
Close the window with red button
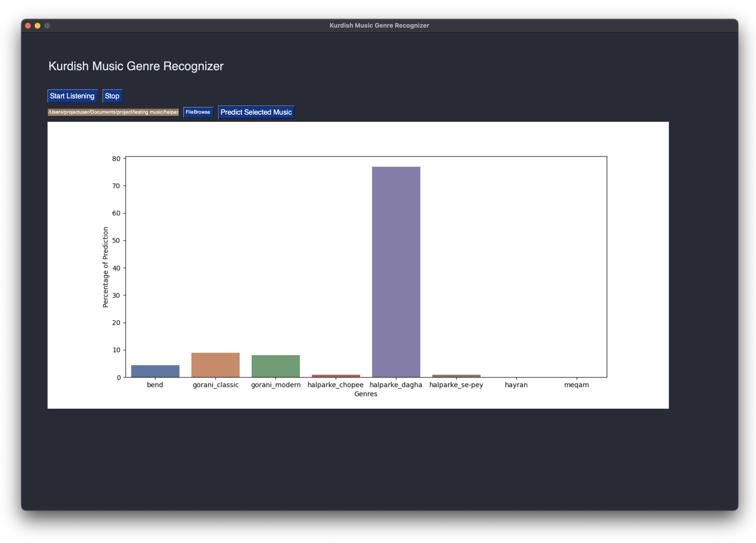(x=28, y=26)
